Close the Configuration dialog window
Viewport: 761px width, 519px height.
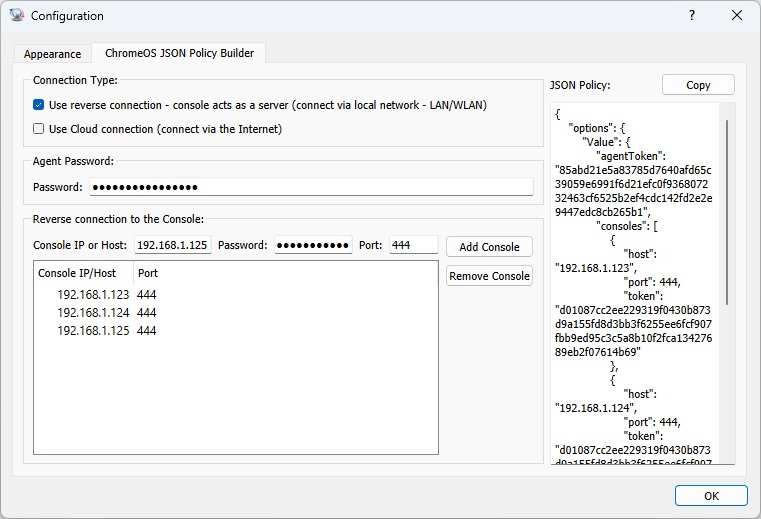pyautogui.click(x=737, y=16)
